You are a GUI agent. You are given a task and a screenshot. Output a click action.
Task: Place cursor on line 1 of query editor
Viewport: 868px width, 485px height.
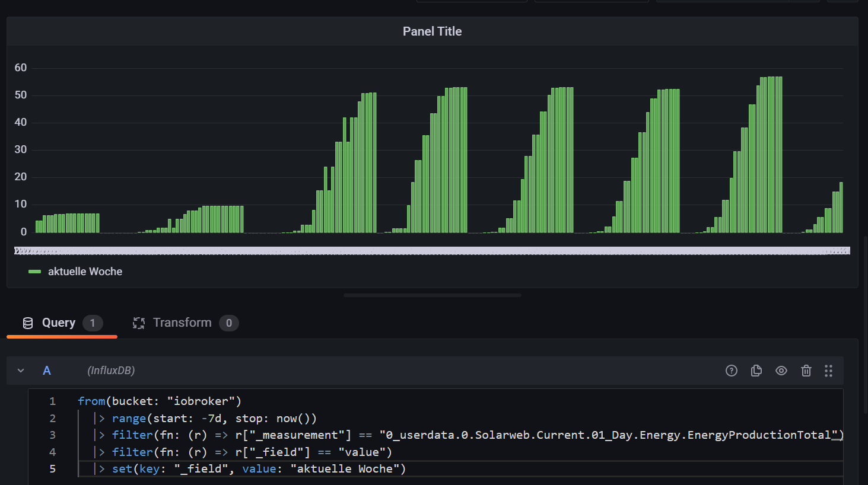point(159,401)
